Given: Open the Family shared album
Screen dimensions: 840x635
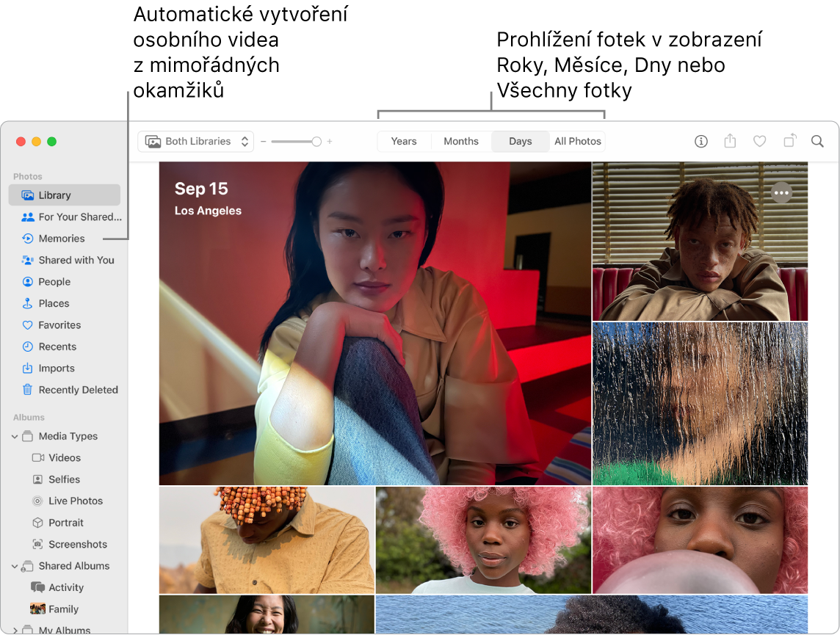Looking at the screenshot, I should pyautogui.click(x=67, y=609).
